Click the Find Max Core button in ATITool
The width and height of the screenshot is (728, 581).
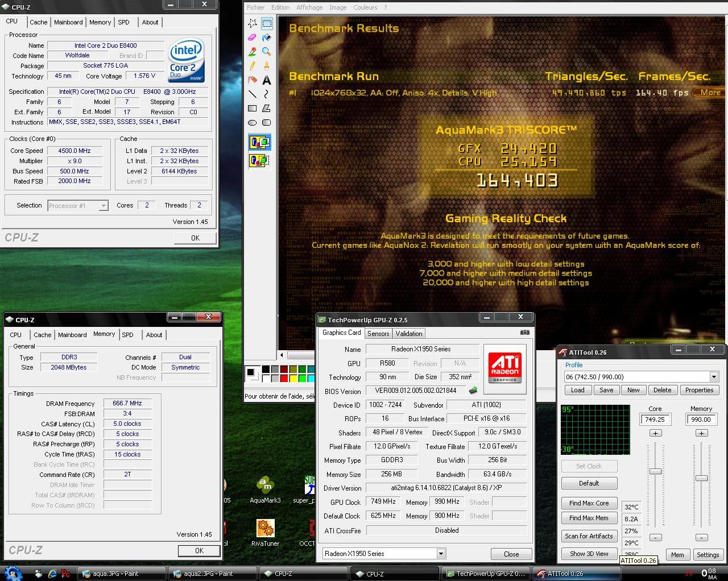click(589, 503)
